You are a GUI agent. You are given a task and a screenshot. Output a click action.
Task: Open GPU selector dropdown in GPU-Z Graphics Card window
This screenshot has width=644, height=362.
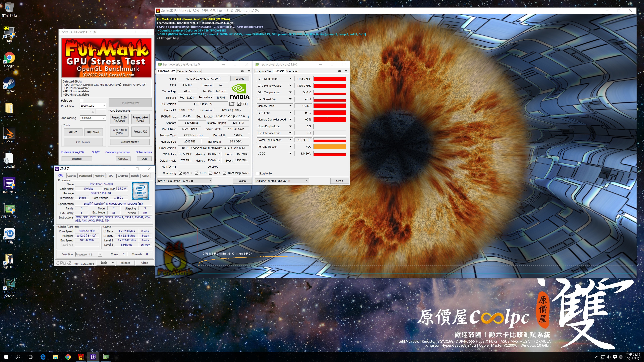tap(184, 181)
